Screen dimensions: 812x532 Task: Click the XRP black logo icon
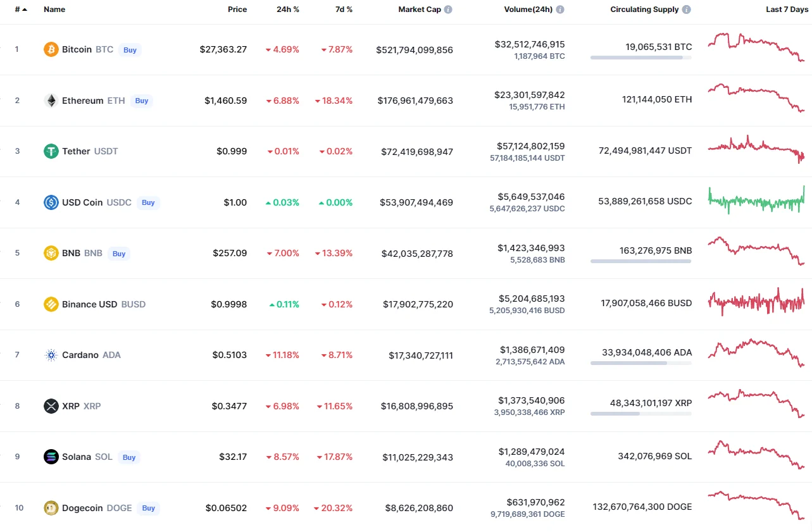click(x=51, y=406)
